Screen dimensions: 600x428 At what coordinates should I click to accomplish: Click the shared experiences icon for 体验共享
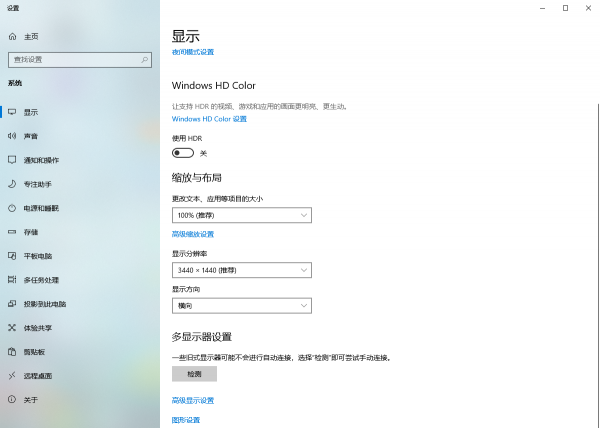(12, 328)
